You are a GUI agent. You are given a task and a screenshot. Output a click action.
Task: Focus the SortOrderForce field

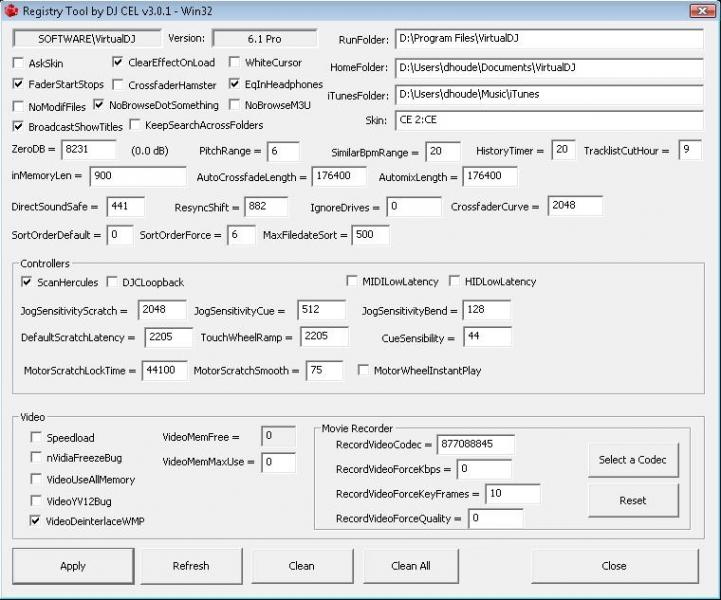point(241,235)
